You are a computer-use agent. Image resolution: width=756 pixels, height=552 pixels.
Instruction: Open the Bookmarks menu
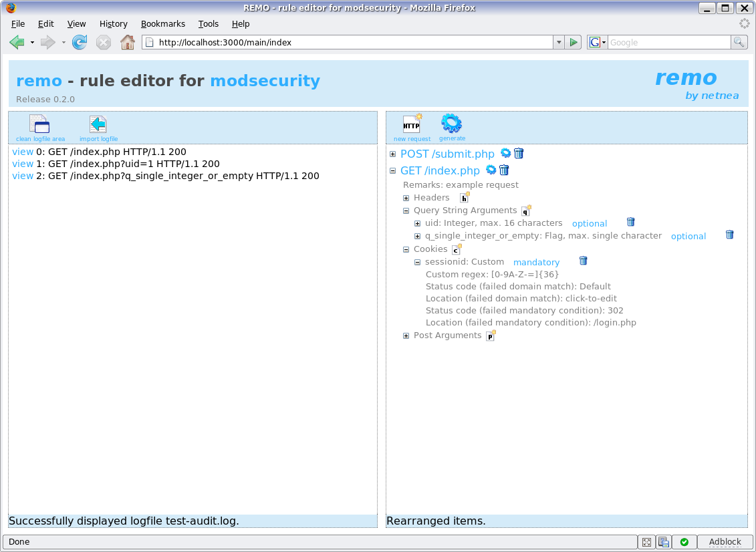click(x=163, y=23)
